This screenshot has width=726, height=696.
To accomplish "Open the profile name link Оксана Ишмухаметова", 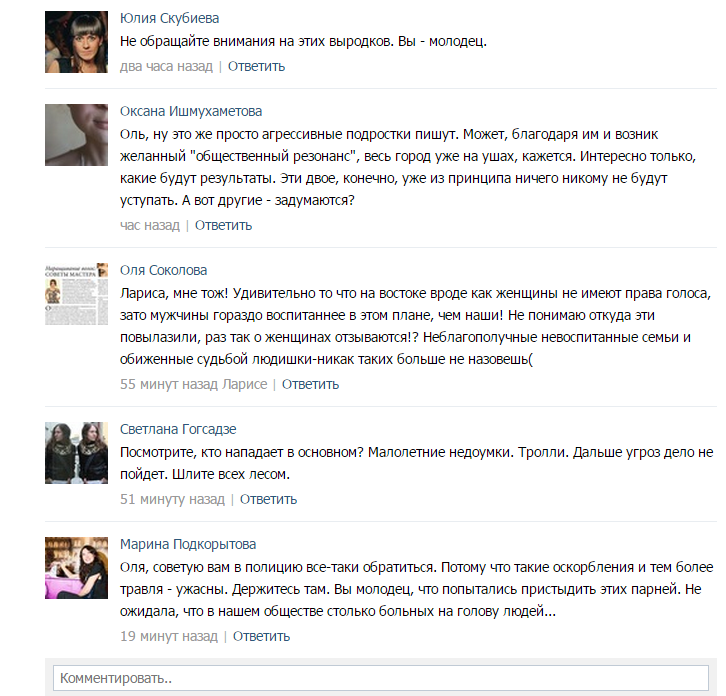I will click(191, 111).
